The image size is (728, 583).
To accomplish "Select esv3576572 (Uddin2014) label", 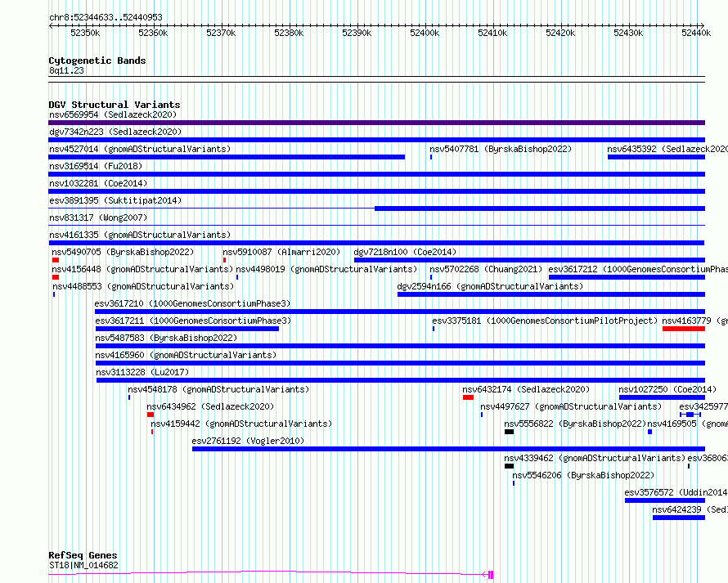I will 676,492.
